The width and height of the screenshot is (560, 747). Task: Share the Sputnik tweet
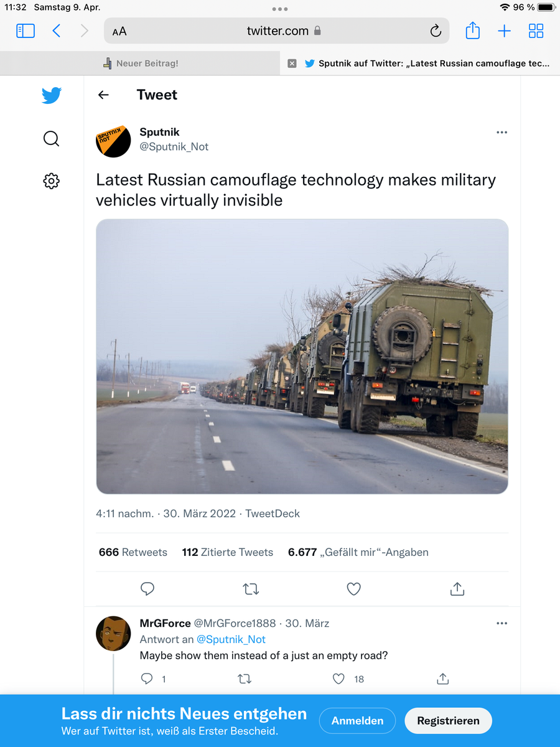click(x=457, y=588)
